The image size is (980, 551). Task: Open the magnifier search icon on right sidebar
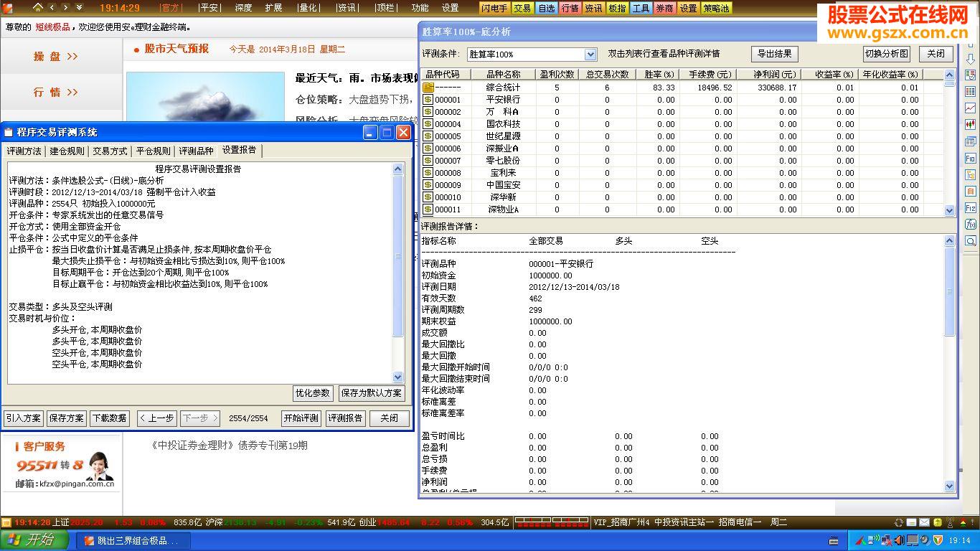(x=970, y=241)
